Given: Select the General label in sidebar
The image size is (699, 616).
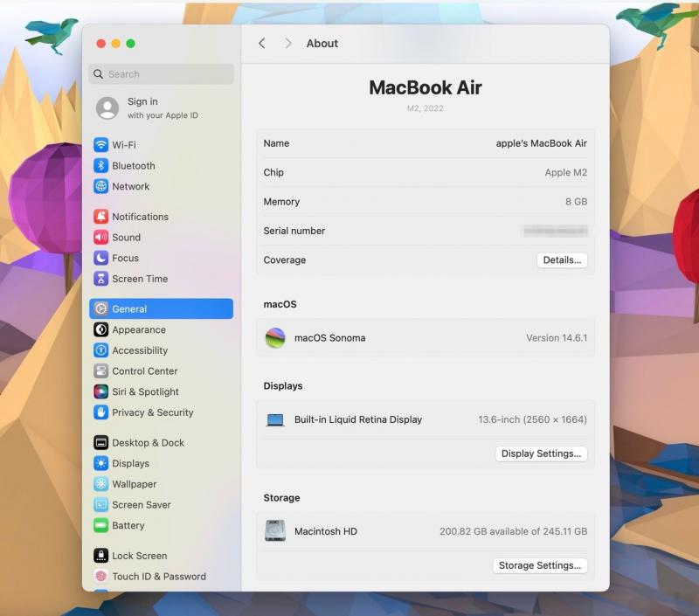Looking at the screenshot, I should coord(129,309).
